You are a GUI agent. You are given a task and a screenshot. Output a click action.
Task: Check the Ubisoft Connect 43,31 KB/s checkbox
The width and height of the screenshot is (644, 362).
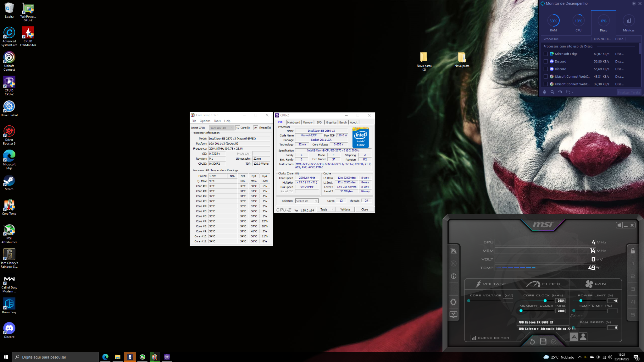(x=546, y=76)
